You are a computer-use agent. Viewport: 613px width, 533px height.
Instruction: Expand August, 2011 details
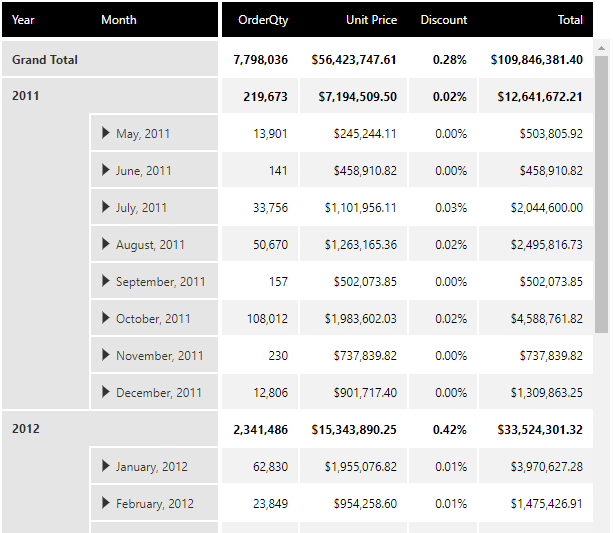[x=106, y=244]
